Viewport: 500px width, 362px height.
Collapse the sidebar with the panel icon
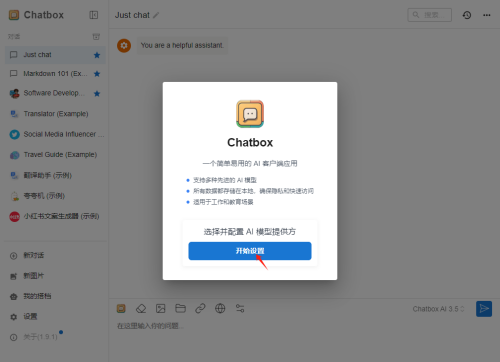[x=94, y=15]
